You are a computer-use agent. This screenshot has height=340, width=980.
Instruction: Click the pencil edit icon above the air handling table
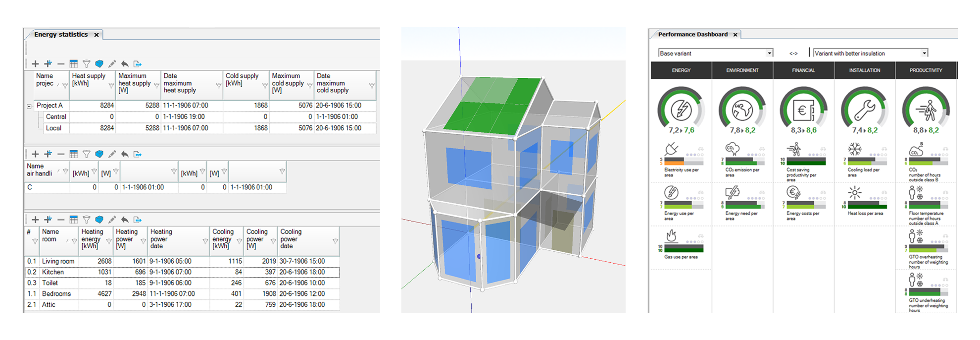pyautogui.click(x=112, y=154)
